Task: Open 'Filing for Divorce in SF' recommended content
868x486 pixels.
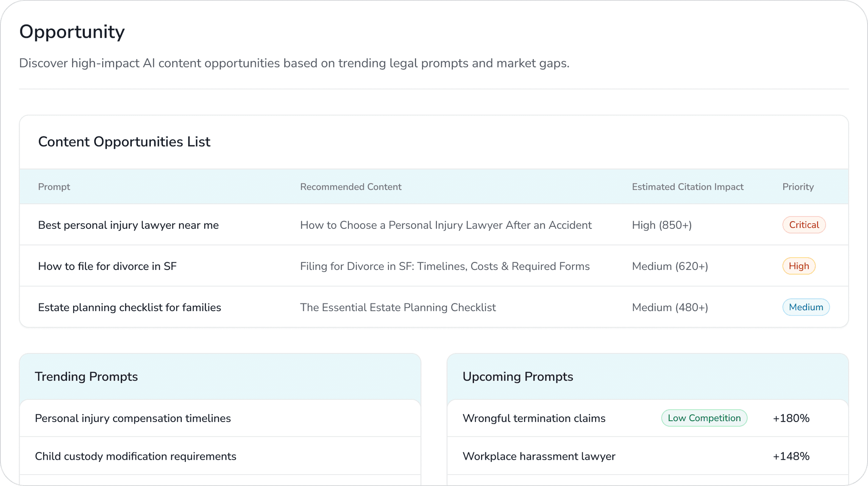Action: pos(445,266)
